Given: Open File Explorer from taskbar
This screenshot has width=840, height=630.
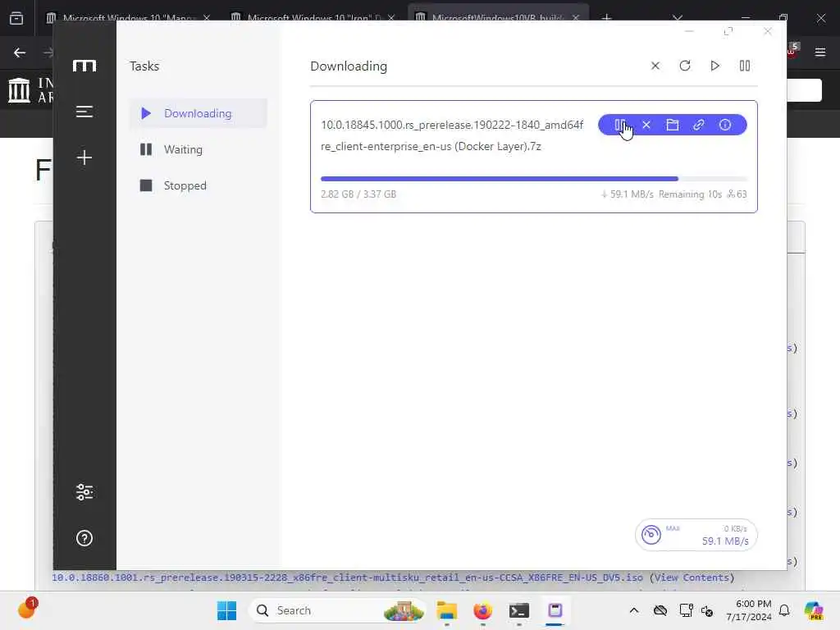Looking at the screenshot, I should pyautogui.click(x=446, y=610).
